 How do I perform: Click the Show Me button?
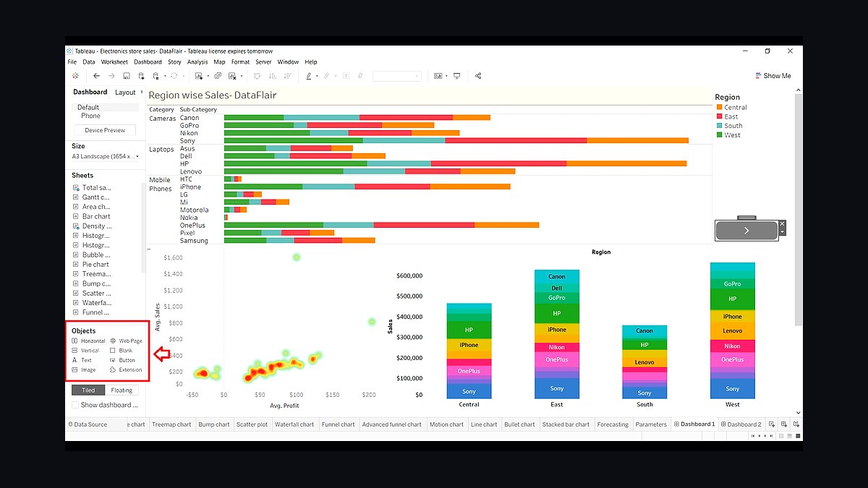tap(773, 76)
